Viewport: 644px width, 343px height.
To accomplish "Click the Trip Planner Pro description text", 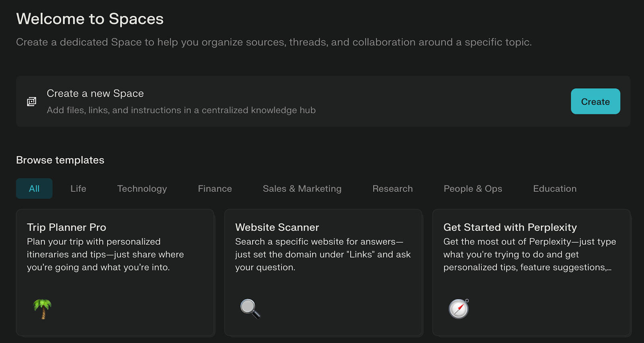I will coord(105,254).
